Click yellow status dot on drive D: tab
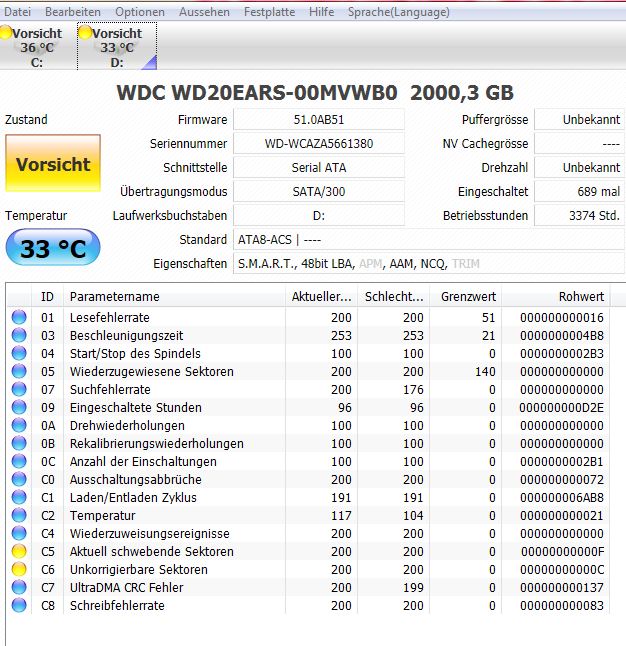 click(x=85, y=33)
